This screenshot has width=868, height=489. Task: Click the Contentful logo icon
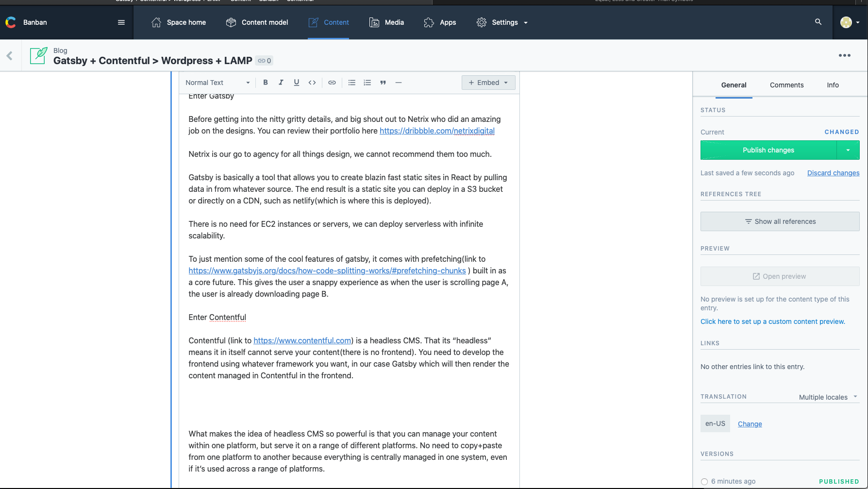11,22
